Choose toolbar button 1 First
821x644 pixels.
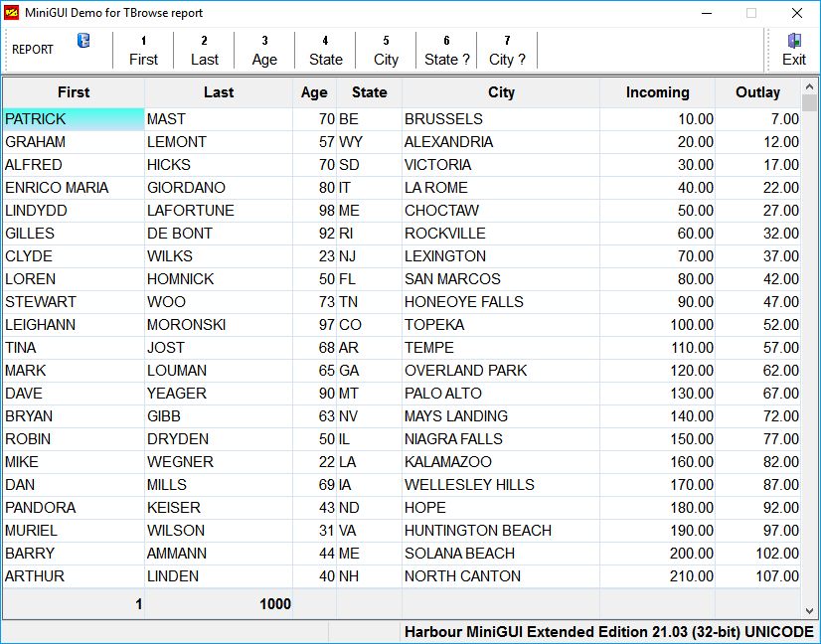tap(143, 51)
